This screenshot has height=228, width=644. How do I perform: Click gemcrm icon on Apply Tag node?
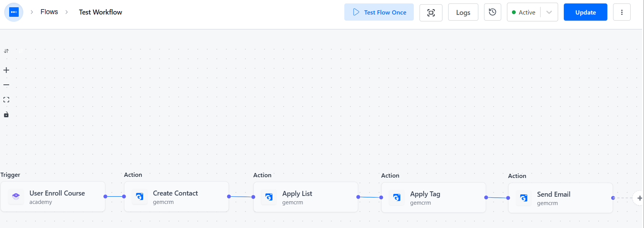[397, 197]
